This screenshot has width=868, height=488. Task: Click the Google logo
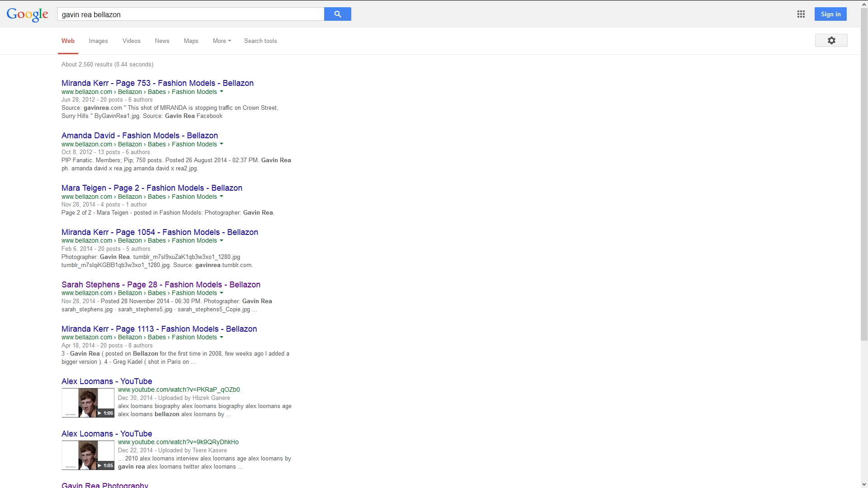[27, 14]
